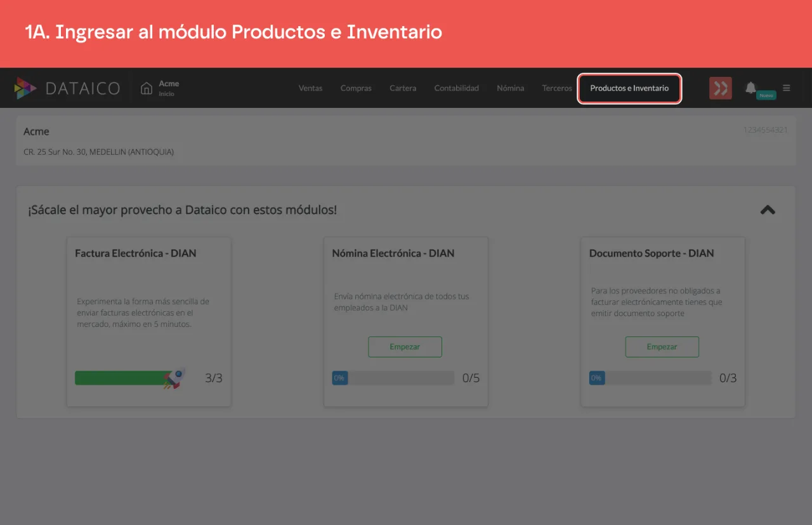The image size is (812, 525).
Task: Click the Acme home icon
Action: (147, 88)
